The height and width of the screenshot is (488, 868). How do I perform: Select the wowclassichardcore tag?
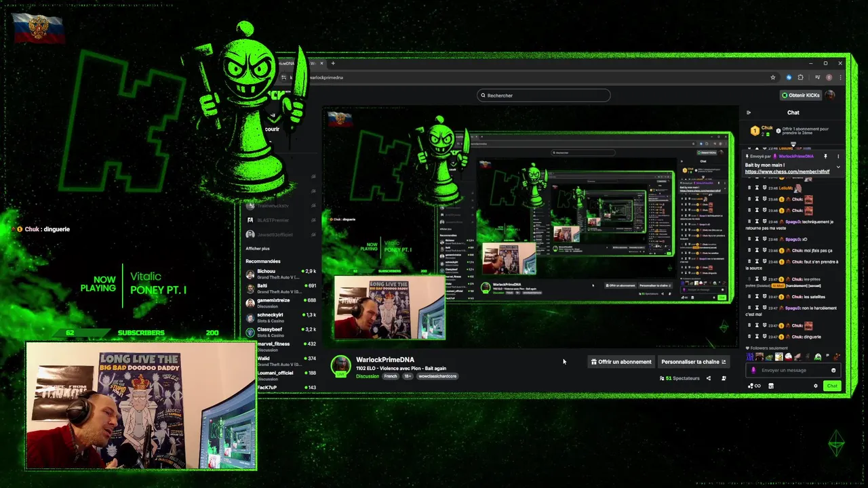tap(437, 376)
